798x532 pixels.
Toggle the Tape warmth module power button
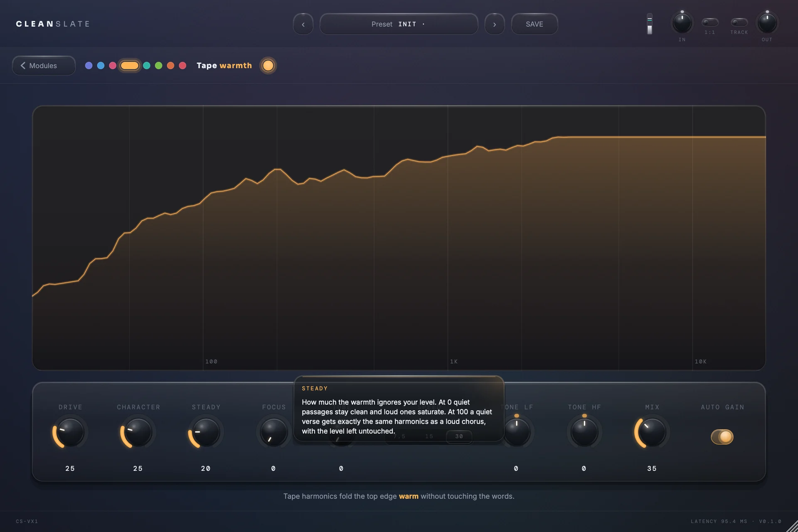click(268, 66)
